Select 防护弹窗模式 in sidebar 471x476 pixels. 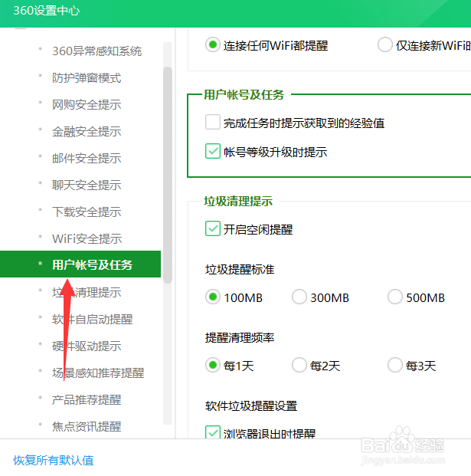click(87, 77)
